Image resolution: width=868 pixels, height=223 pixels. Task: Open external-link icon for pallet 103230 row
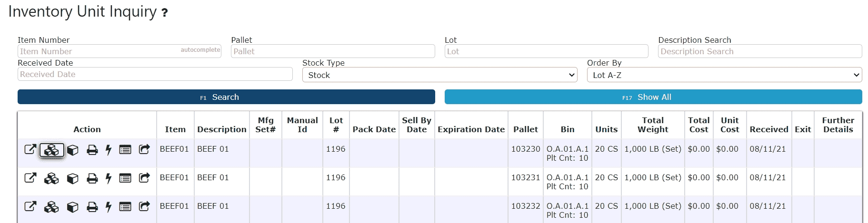[30, 149]
